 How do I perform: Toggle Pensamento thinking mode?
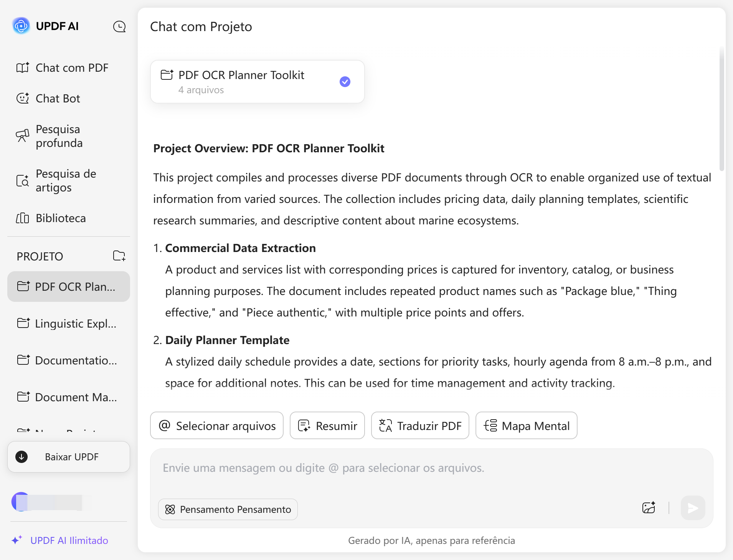click(228, 509)
